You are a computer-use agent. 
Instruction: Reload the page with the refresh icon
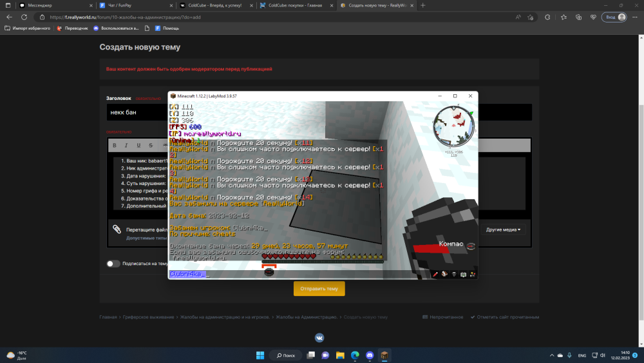[x=24, y=17]
